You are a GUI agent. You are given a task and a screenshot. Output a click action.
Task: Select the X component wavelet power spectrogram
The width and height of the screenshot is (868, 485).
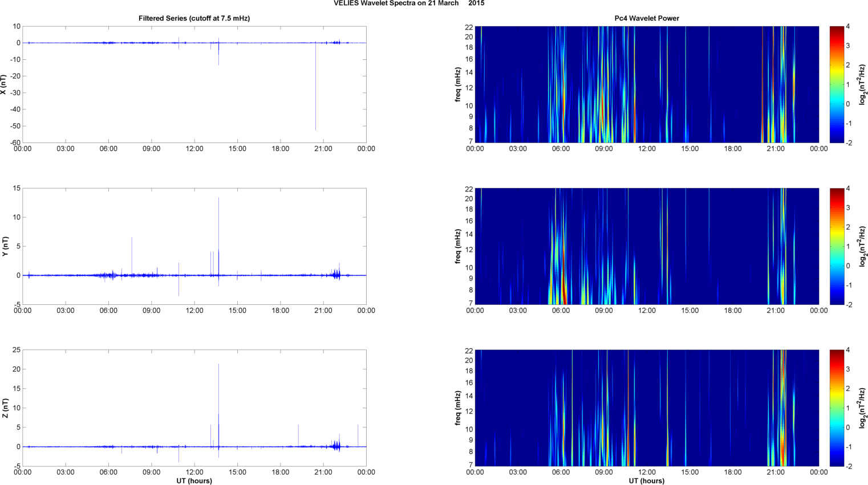(646, 84)
